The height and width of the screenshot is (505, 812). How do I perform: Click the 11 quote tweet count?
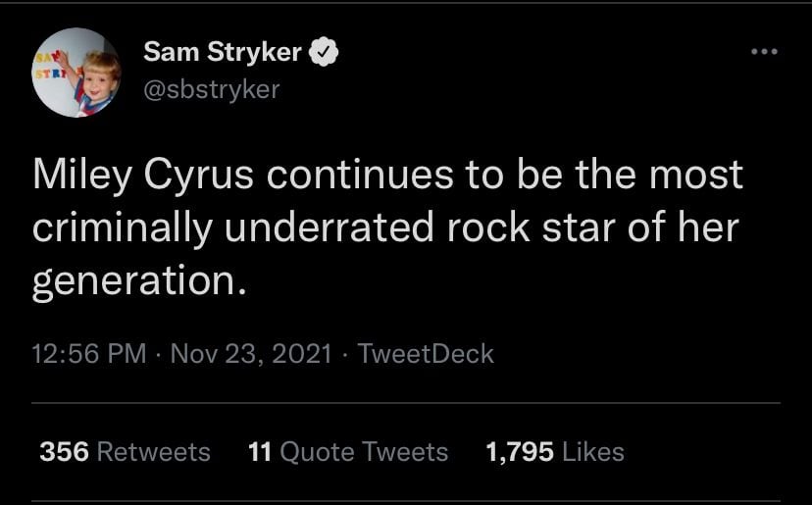pos(259,451)
